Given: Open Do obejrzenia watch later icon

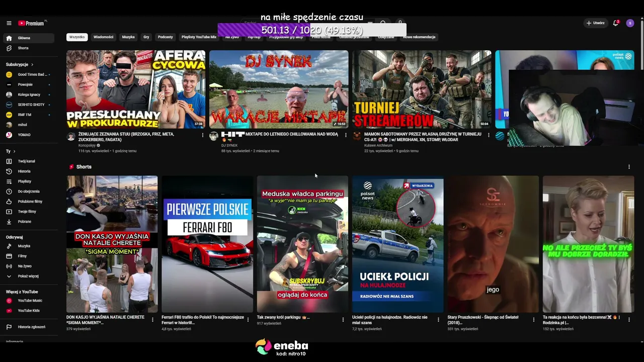Looking at the screenshot, I should pyautogui.click(x=9, y=192).
